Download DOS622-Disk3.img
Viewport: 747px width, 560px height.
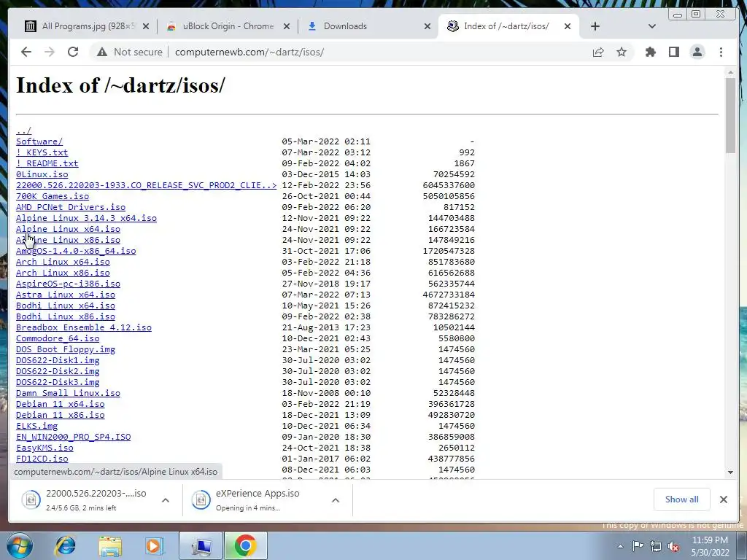(58, 382)
